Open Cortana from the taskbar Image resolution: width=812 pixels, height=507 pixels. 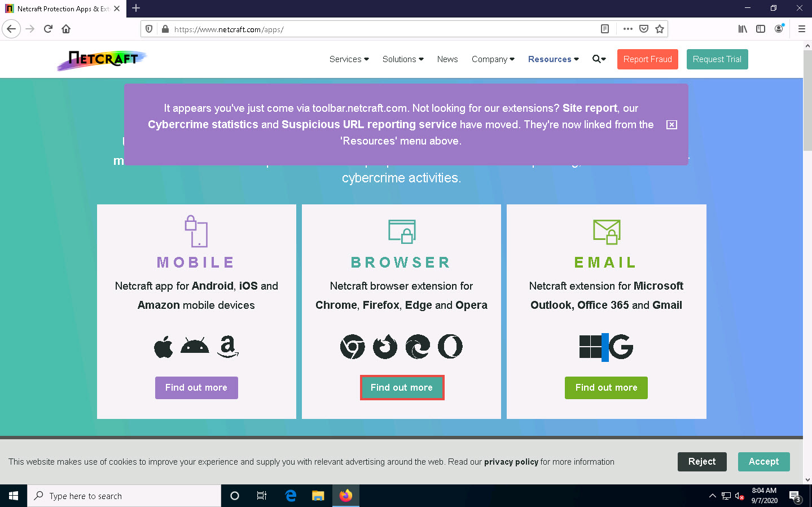tap(235, 496)
